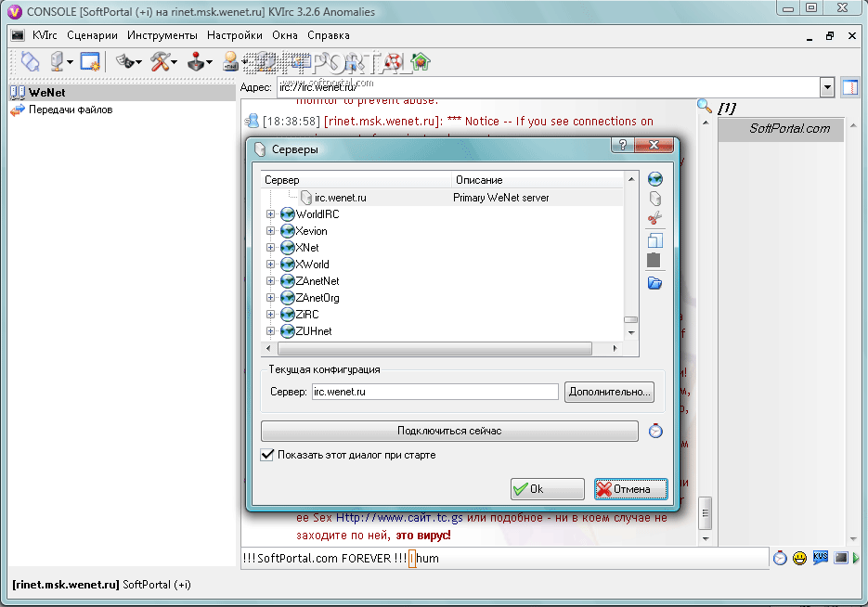Click the dark screen icon beside input

[x=841, y=558]
